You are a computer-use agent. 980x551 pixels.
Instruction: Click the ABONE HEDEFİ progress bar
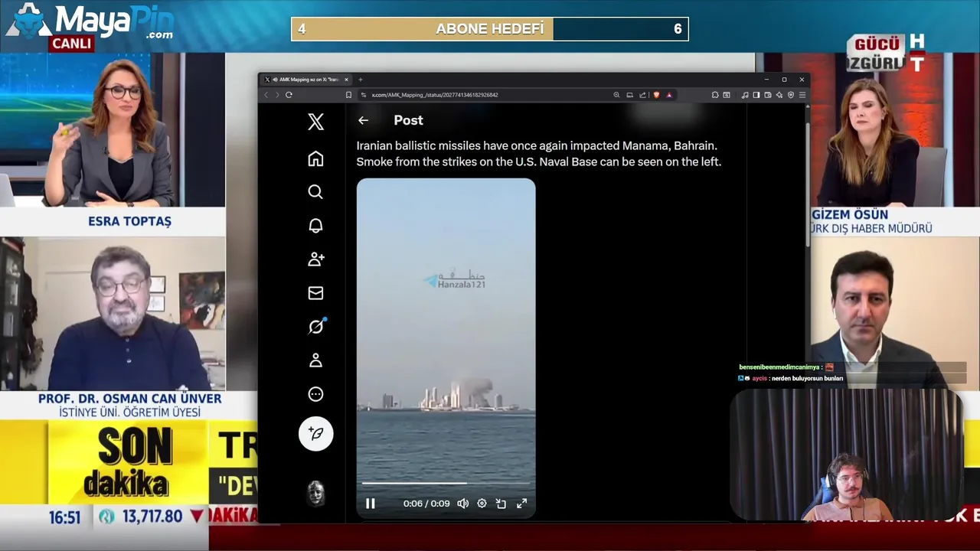(x=490, y=29)
